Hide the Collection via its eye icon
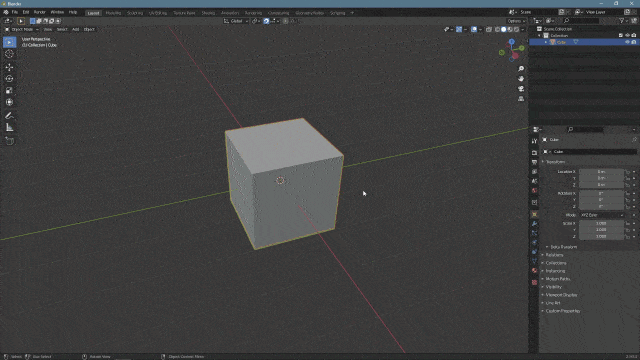The image size is (640, 360). tap(627, 36)
